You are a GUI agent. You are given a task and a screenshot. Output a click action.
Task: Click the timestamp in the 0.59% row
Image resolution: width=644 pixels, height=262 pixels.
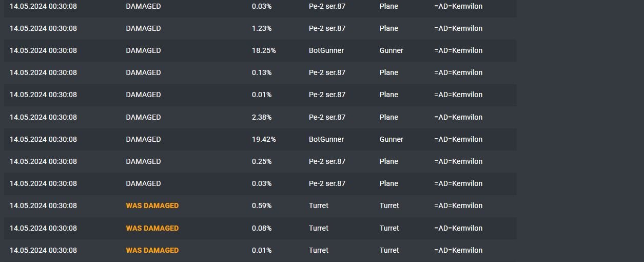[x=43, y=205]
